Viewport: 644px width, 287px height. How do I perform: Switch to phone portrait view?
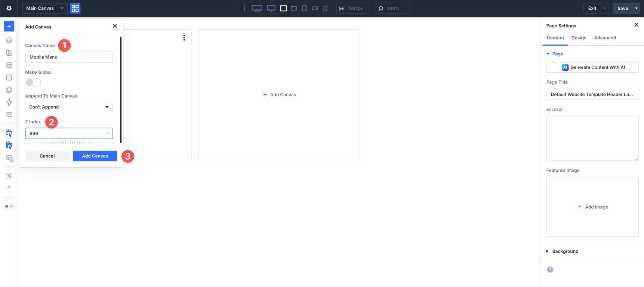point(325,8)
